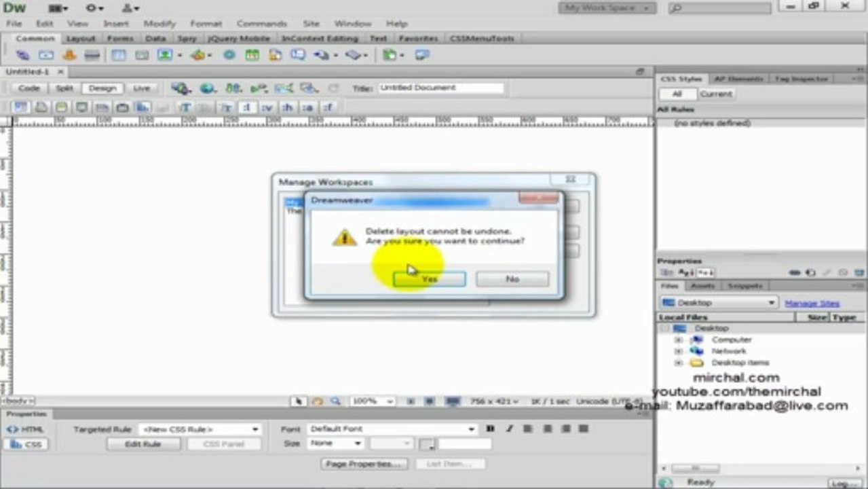
Task: Click the Horizontal Rule insert icon
Action: (92, 55)
